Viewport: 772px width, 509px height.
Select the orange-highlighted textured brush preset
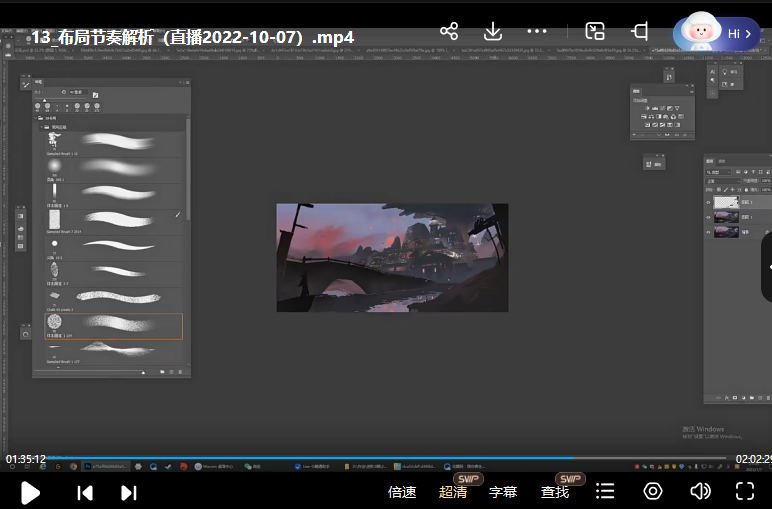click(113, 325)
